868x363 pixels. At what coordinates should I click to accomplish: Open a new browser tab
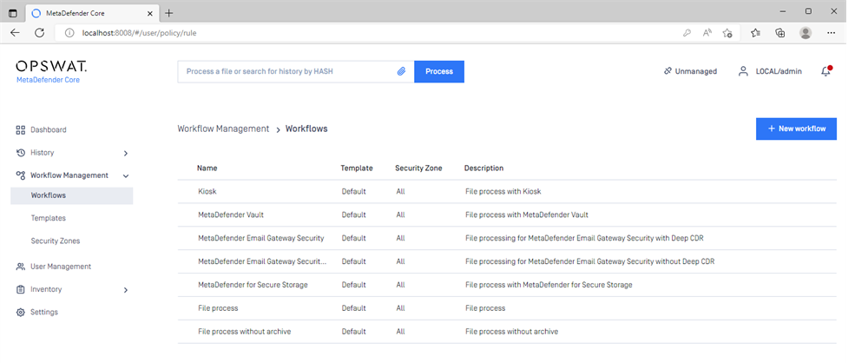point(169,13)
